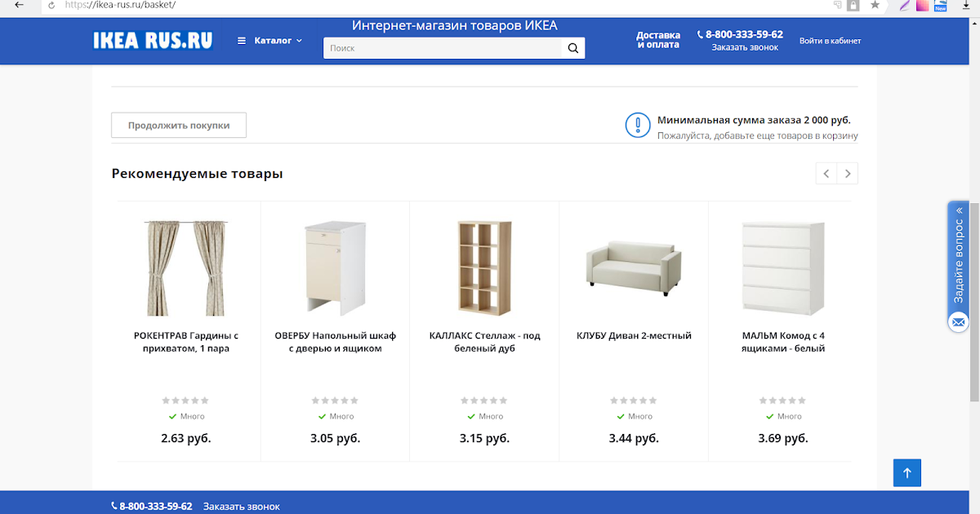Open Войти в кабинет login
Screen dimensions: 980x514
pyautogui.click(x=830, y=41)
